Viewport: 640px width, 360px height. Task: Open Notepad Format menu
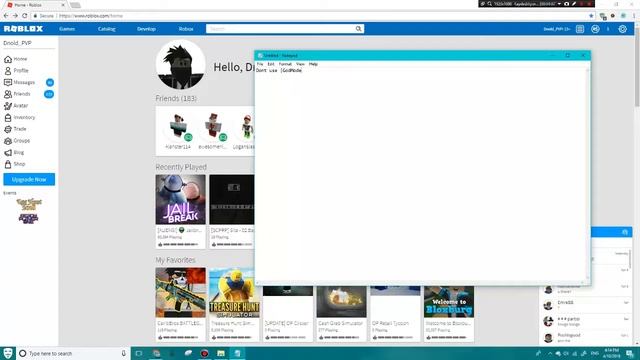pyautogui.click(x=285, y=64)
